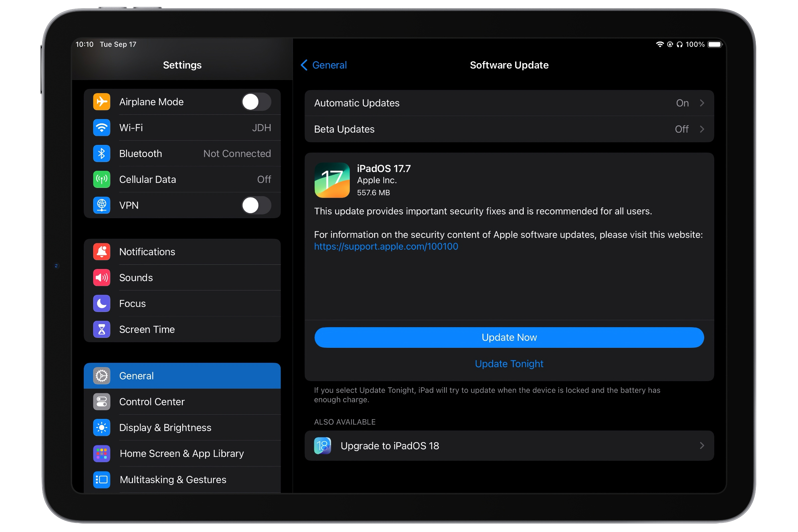798x532 pixels.
Task: Tap the Airplane Mode orange icon
Action: (102, 102)
